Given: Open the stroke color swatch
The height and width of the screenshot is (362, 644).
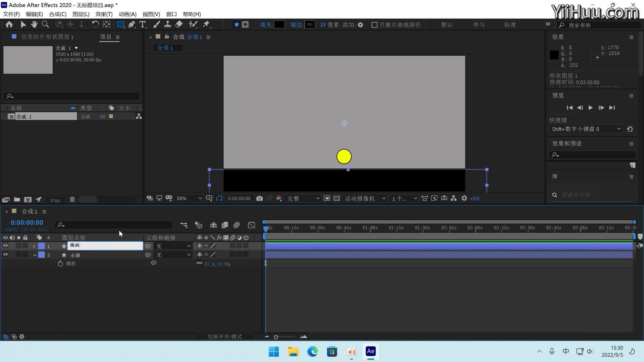Looking at the screenshot, I should click(310, 24).
